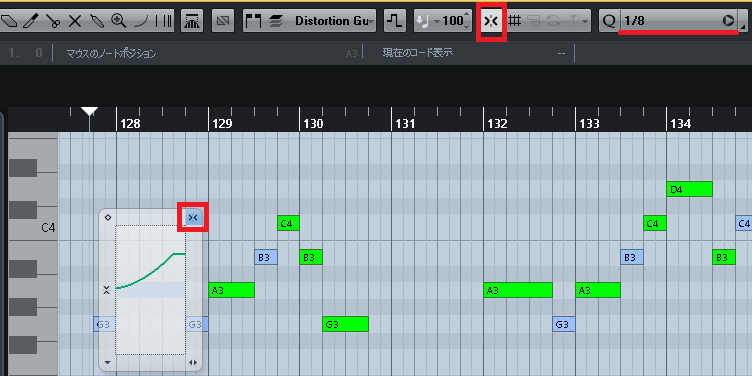Open the 1/8 quantize preset dropdown

point(669,21)
